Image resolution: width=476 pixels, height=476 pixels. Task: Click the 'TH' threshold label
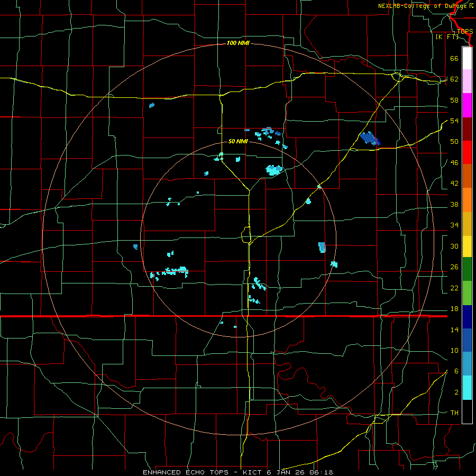(x=454, y=413)
